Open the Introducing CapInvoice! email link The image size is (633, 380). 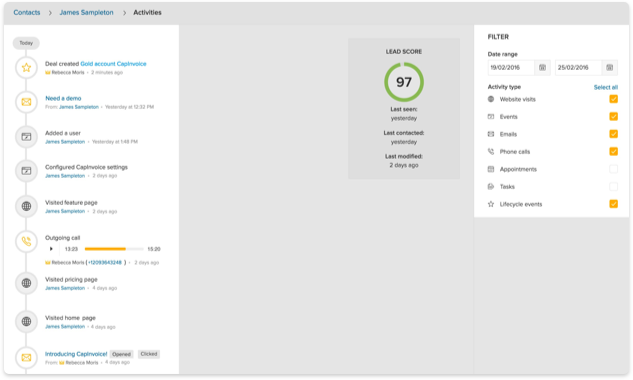pyautogui.click(x=76, y=354)
